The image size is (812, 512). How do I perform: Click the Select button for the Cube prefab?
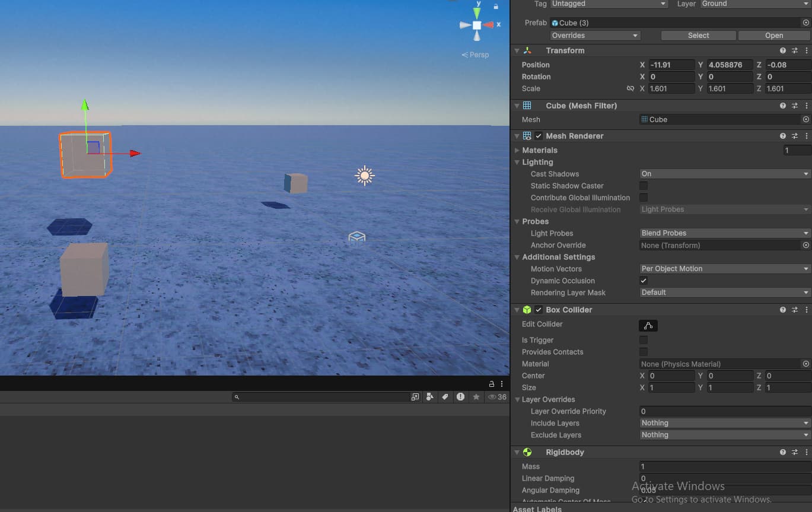pos(698,35)
